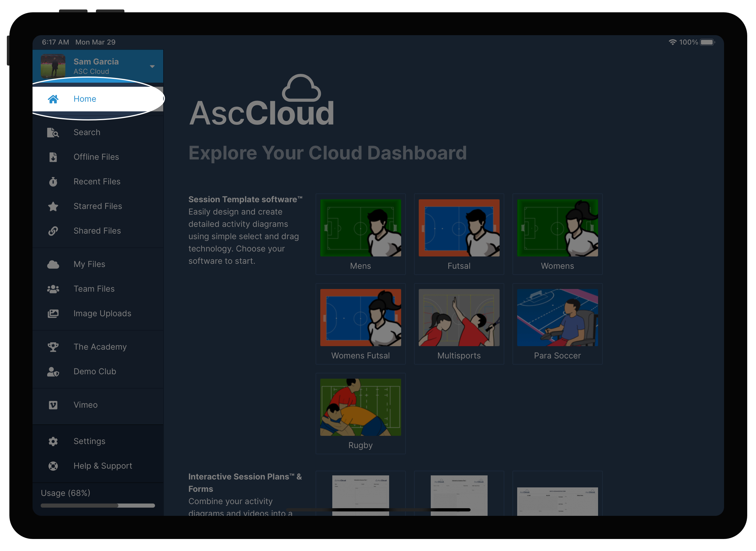Open the Womens session template

point(557,234)
